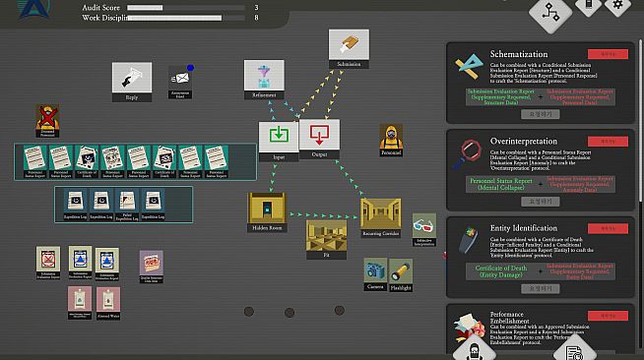Open the Recurring Corridor location card
This screenshot has width=644, height=360.
click(381, 218)
